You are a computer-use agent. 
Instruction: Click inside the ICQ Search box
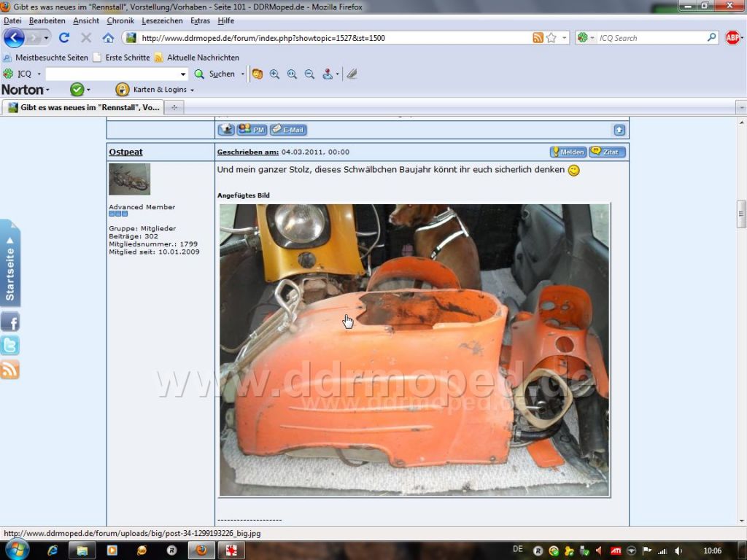pos(651,38)
